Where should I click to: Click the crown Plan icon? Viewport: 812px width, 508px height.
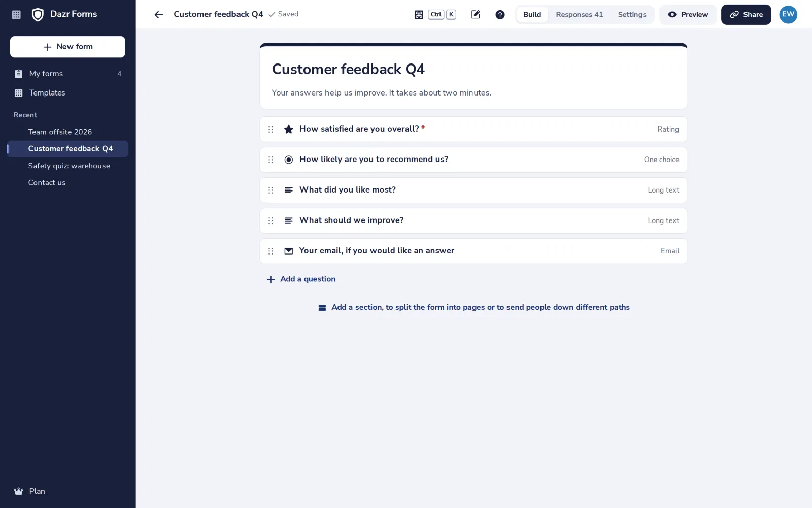click(x=19, y=491)
